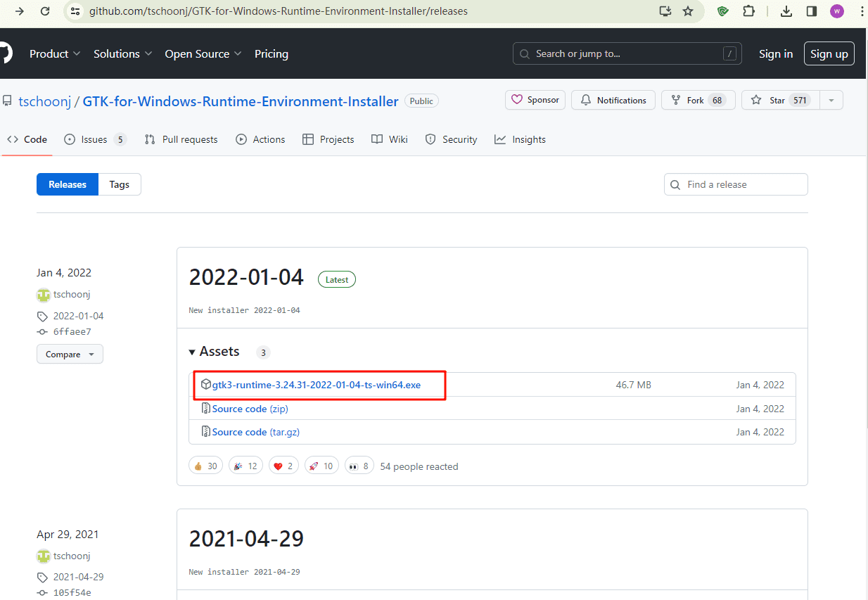This screenshot has width=868, height=600.
Task: Click Sign in
Action: coord(776,53)
